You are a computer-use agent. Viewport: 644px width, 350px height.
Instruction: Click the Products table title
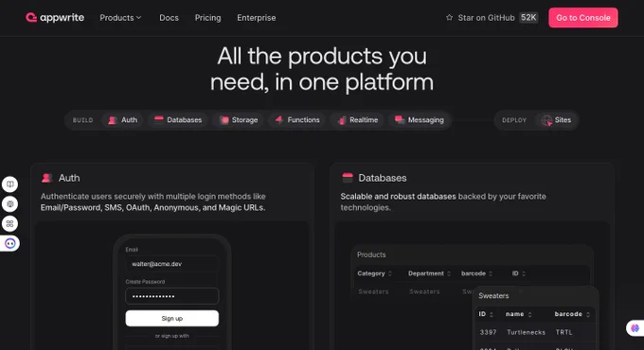(371, 254)
